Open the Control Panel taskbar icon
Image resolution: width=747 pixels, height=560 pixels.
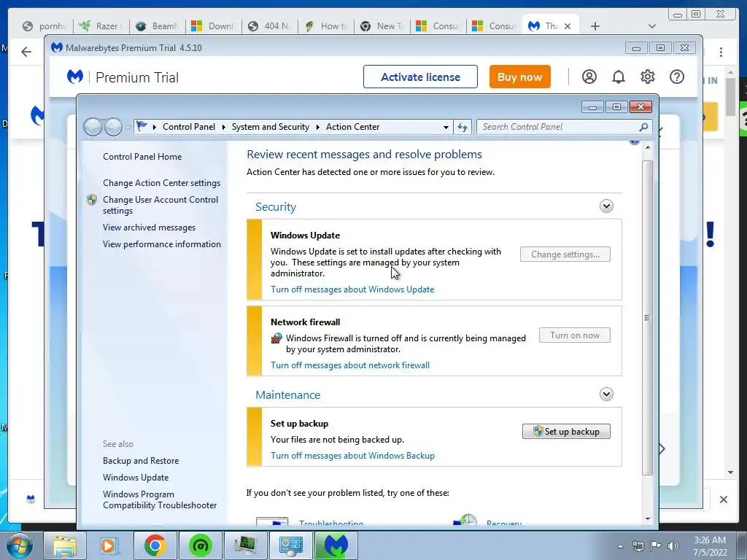(x=290, y=545)
